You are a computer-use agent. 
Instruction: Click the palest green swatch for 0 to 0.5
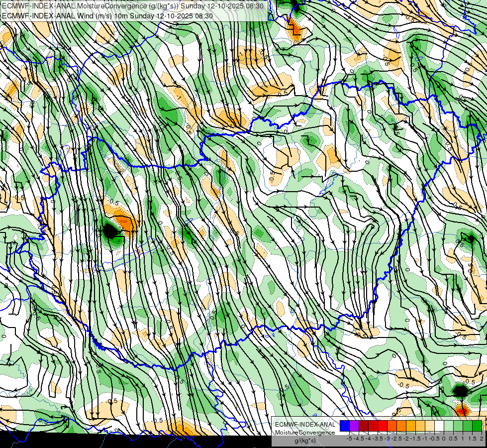(449, 426)
